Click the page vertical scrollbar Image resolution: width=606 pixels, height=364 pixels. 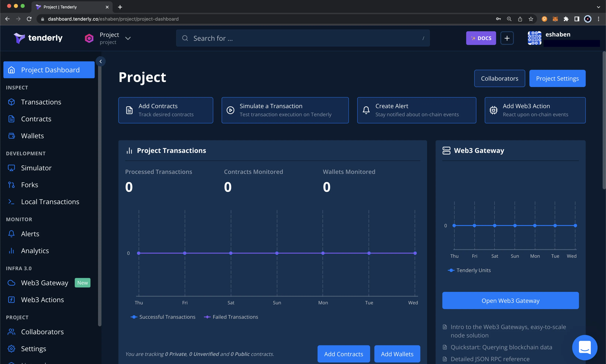click(604, 120)
